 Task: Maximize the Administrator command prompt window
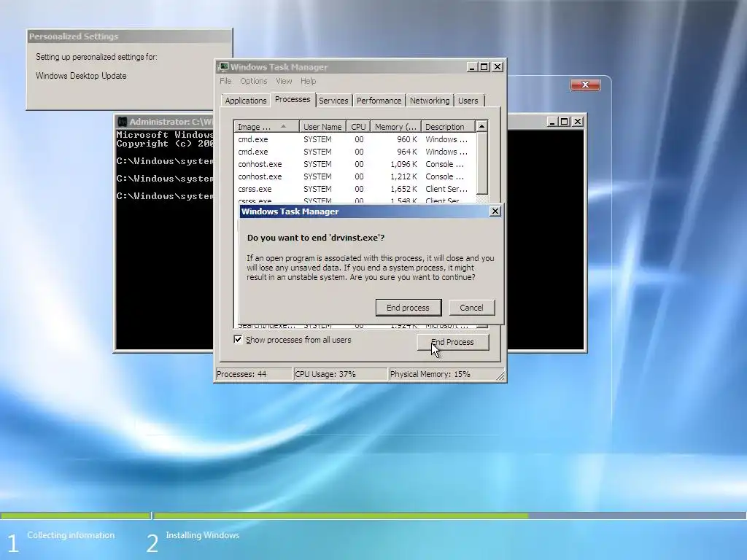click(565, 122)
